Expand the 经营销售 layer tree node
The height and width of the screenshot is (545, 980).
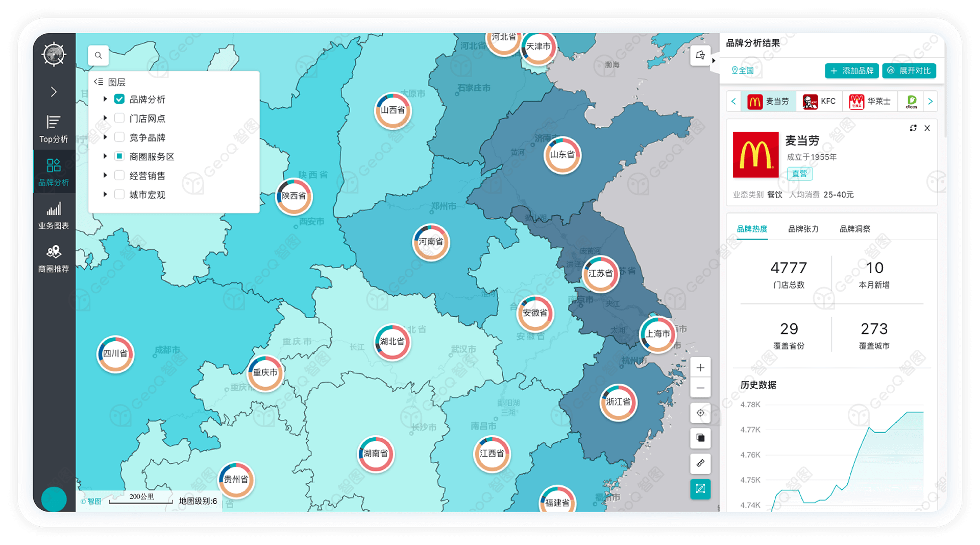[x=105, y=175]
